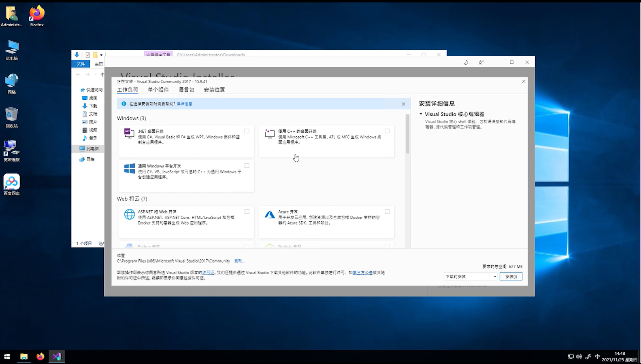
Task: Switch to the 语言包 tab
Action: pos(186,90)
